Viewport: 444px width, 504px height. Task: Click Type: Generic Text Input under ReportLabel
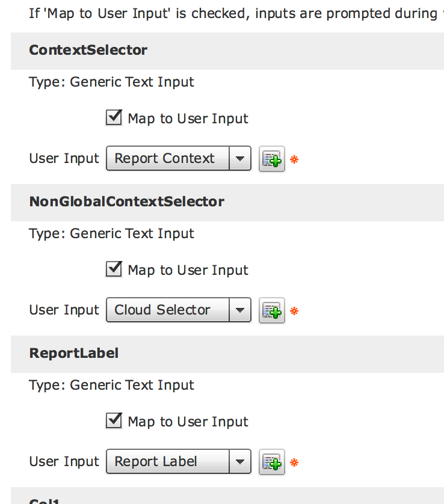[x=111, y=386]
